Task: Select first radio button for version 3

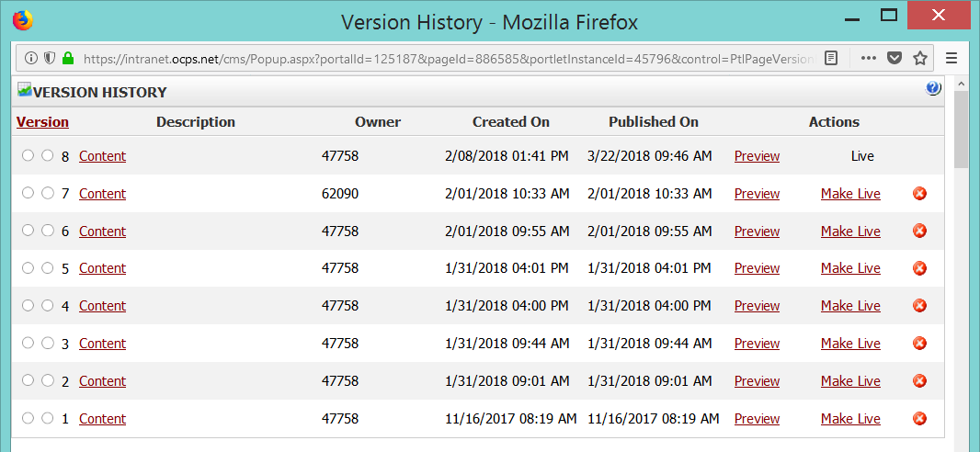Action: point(28,343)
